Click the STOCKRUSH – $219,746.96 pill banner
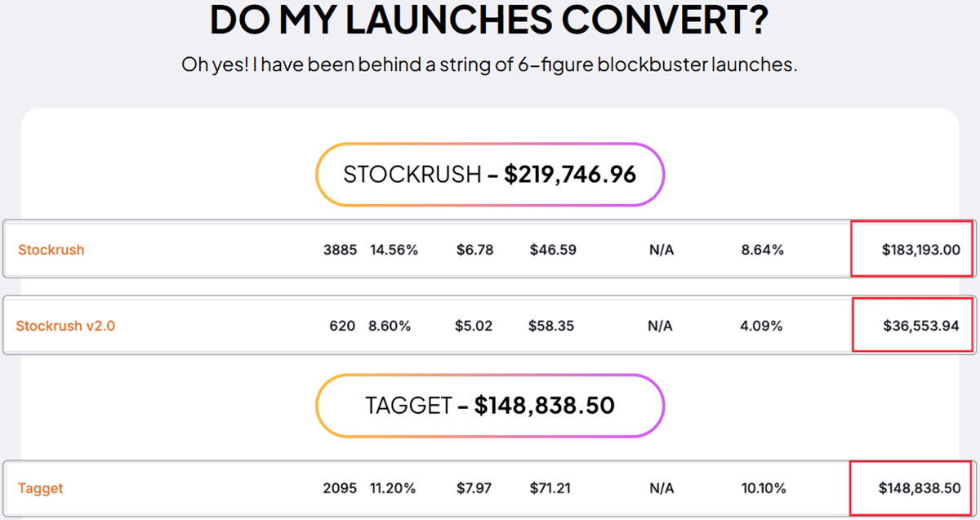The image size is (980, 520). point(490,175)
